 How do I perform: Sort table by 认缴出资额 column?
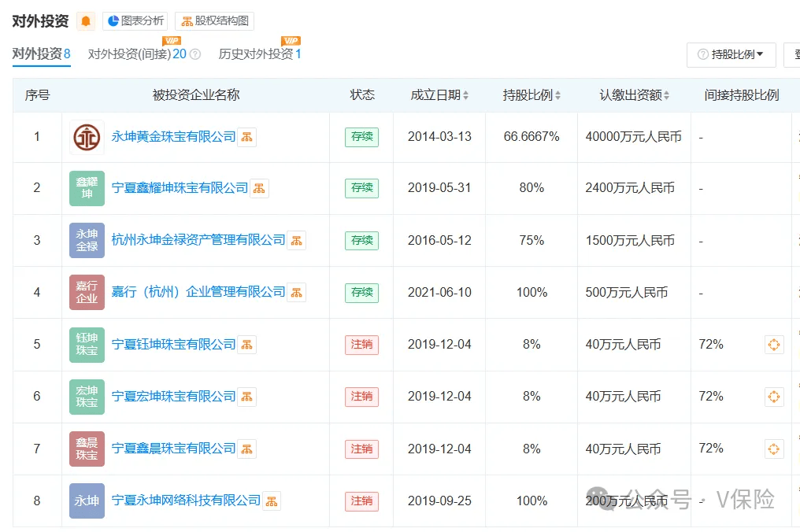click(634, 95)
